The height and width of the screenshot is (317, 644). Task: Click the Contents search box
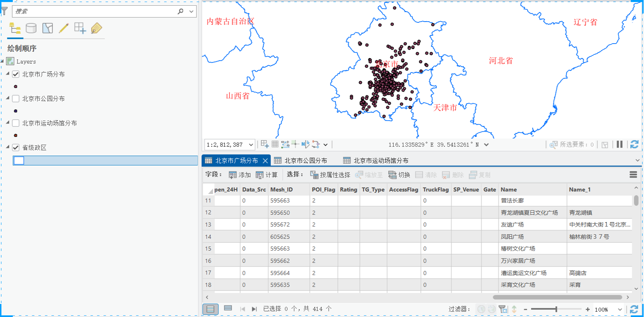[x=96, y=11]
